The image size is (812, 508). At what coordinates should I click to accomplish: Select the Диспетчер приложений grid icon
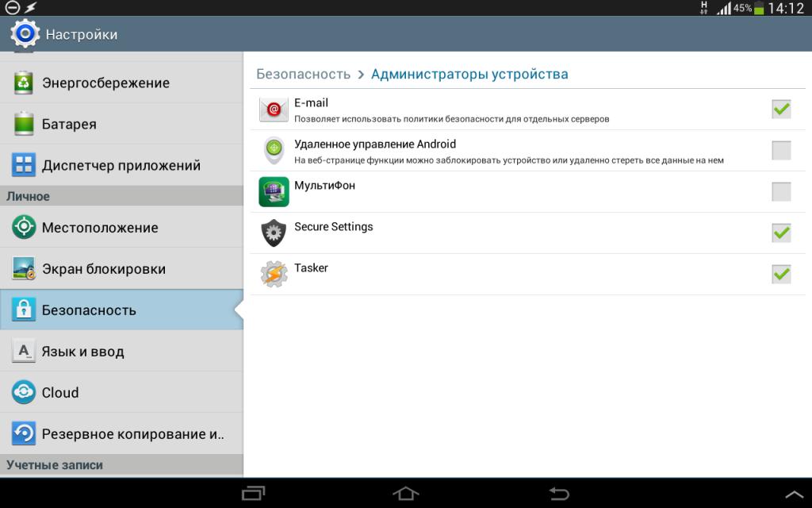click(x=23, y=165)
